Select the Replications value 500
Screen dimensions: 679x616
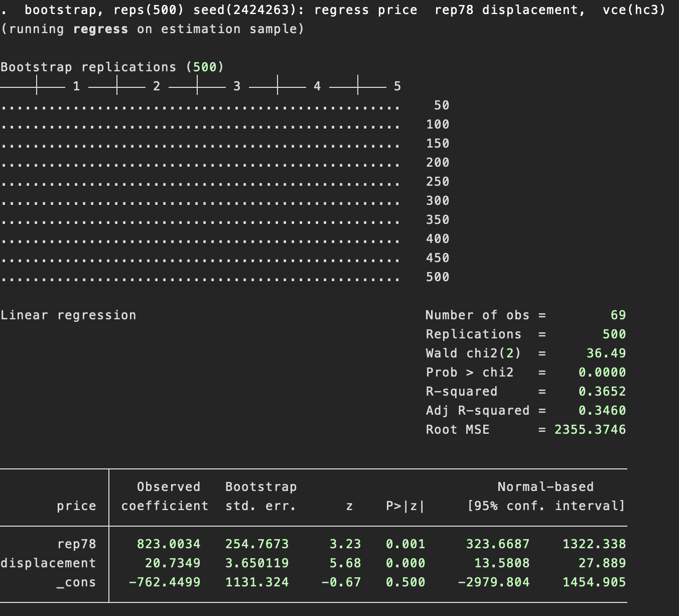[614, 334]
